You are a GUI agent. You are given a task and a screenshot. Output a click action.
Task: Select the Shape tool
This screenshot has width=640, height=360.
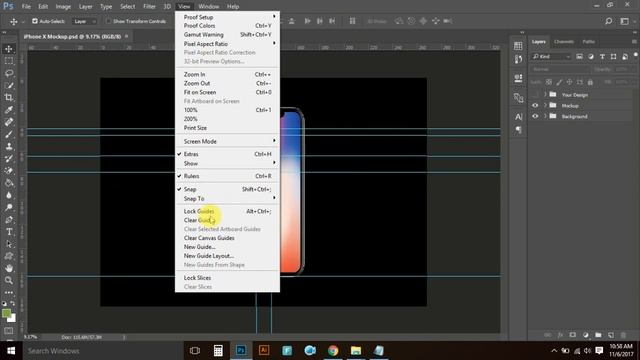pyautogui.click(x=9, y=256)
